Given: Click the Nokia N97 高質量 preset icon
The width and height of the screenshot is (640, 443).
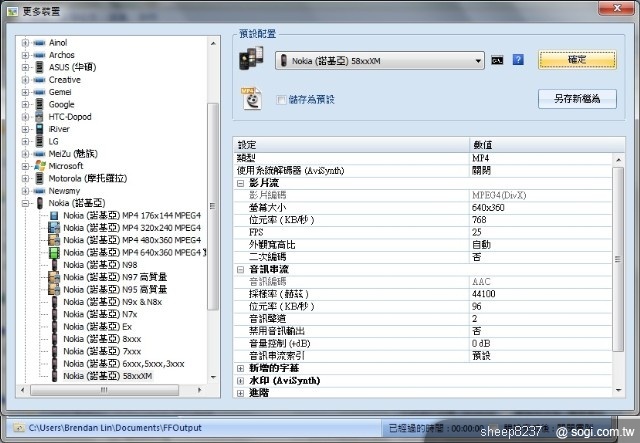Looking at the screenshot, I should 54,277.
